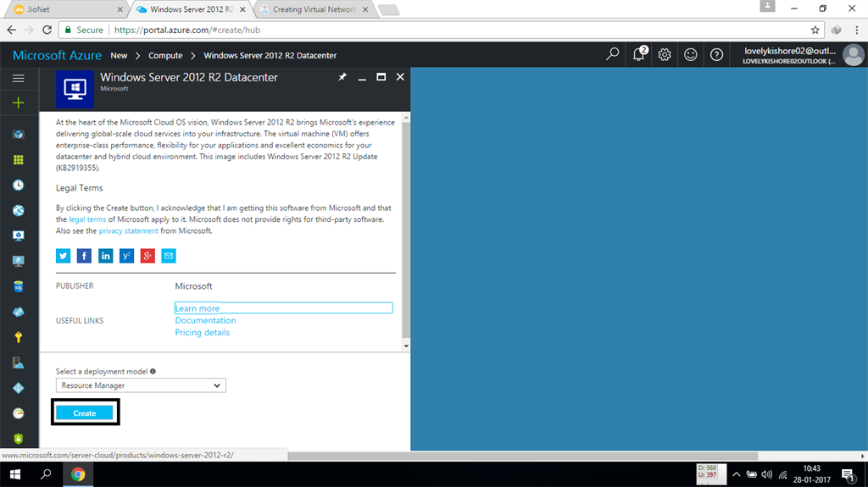Bookmark page with star icon

point(815,30)
